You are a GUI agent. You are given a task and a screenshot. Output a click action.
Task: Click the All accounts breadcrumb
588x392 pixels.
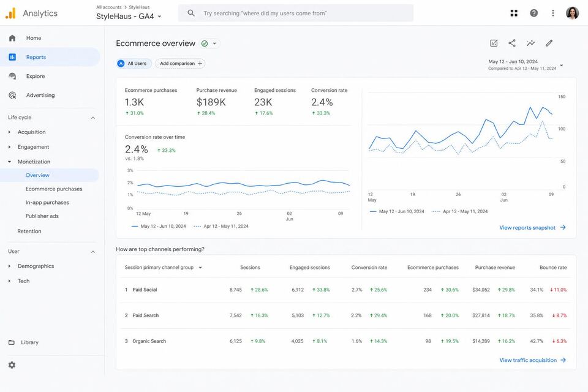(109, 7)
